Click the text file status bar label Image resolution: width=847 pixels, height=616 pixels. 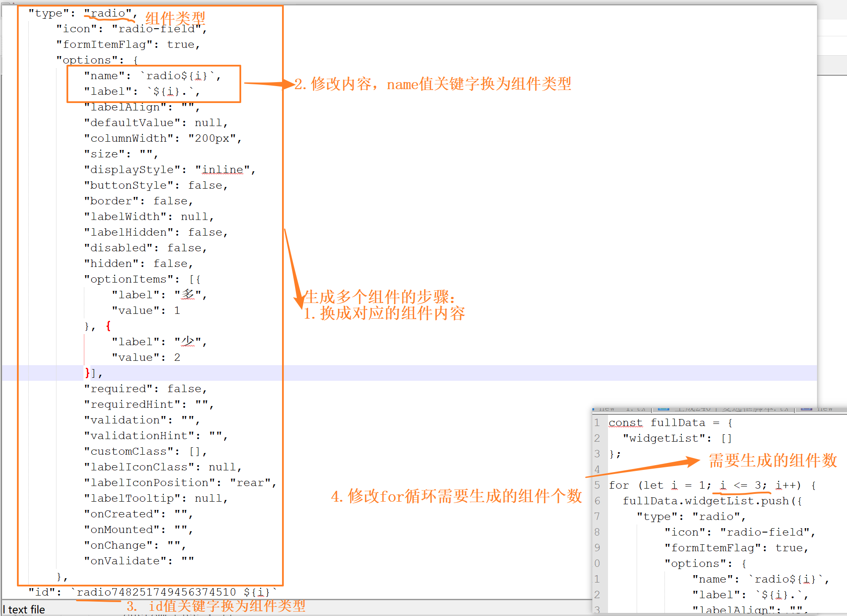tap(26, 609)
